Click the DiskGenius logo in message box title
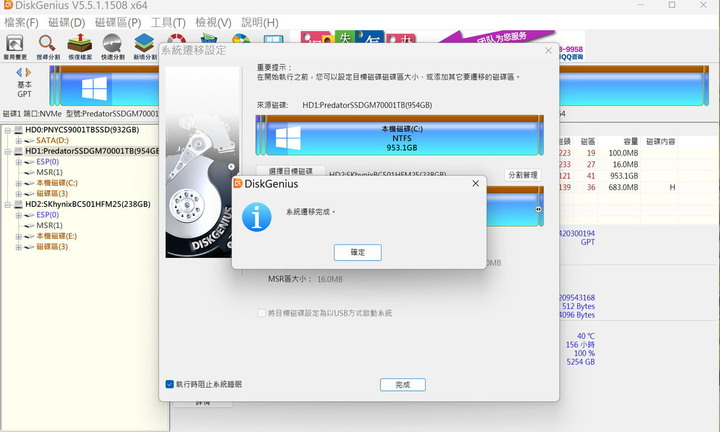The image size is (720, 432). pos(238,184)
